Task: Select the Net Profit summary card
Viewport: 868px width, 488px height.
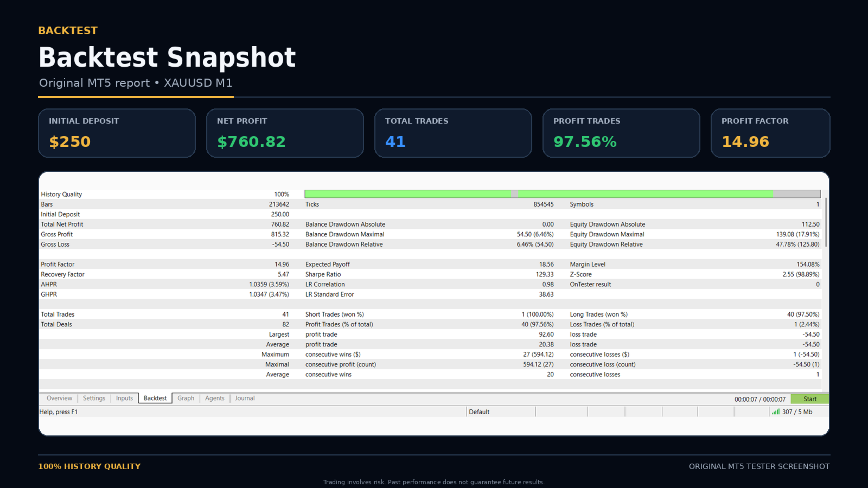Action: [285, 133]
